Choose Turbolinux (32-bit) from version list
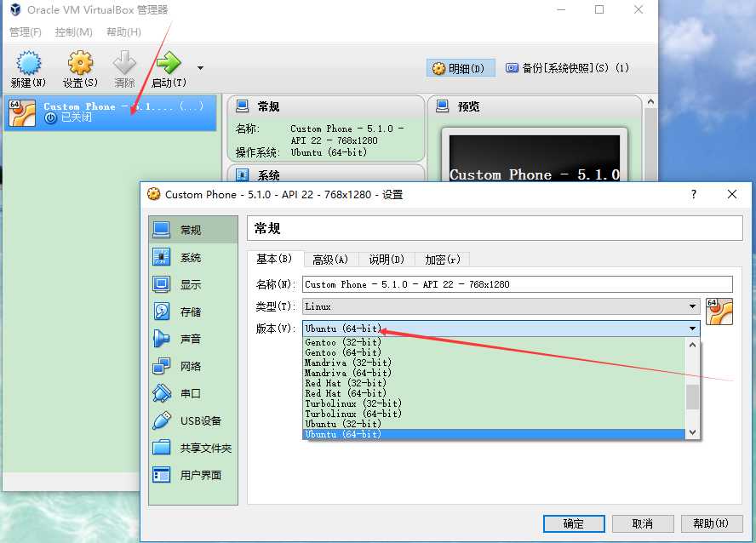 point(494,403)
